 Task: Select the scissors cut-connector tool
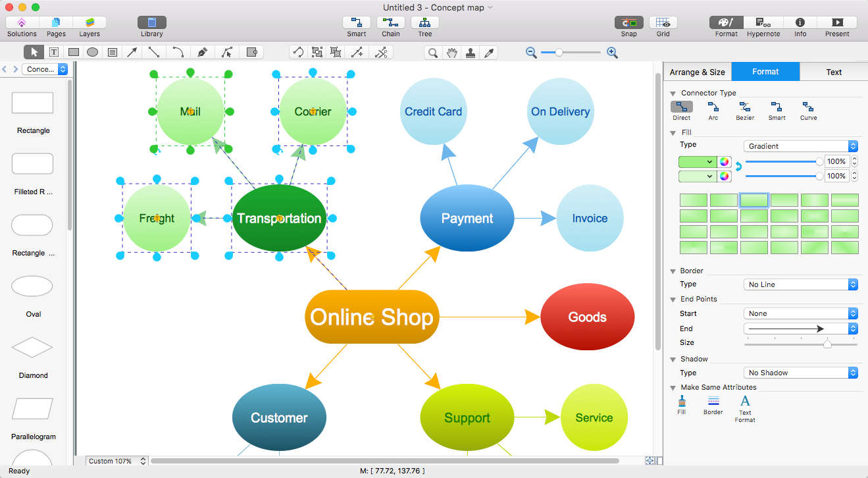[x=381, y=52]
